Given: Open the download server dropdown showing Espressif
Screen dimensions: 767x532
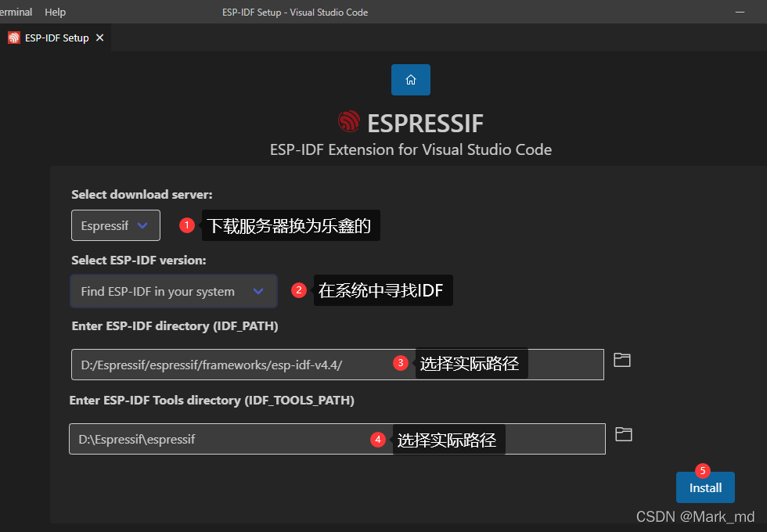Looking at the screenshot, I should coord(116,225).
